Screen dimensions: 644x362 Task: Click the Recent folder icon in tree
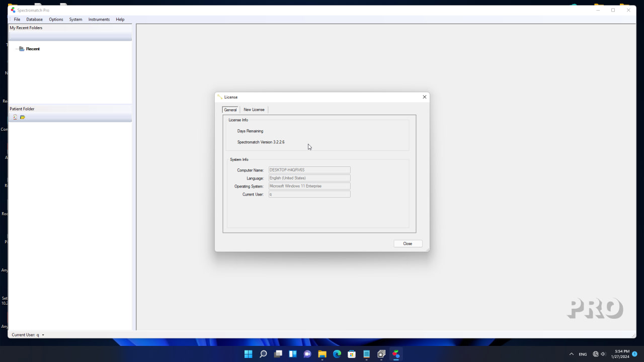click(x=22, y=49)
